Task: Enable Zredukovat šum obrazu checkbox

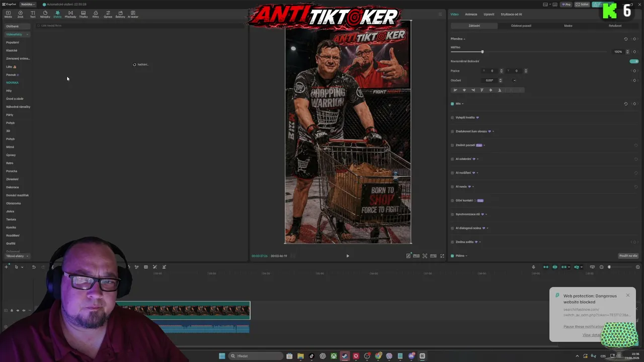Action: (452, 131)
